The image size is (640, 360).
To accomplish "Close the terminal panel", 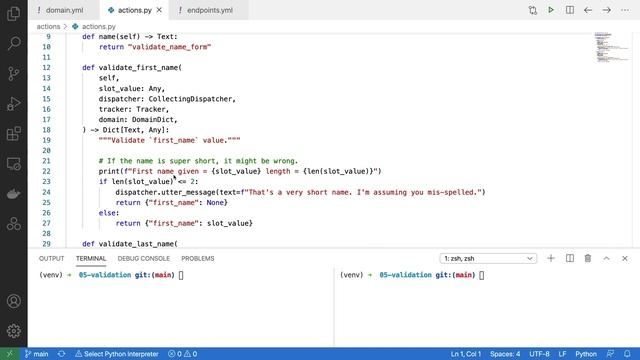I will (x=625, y=258).
